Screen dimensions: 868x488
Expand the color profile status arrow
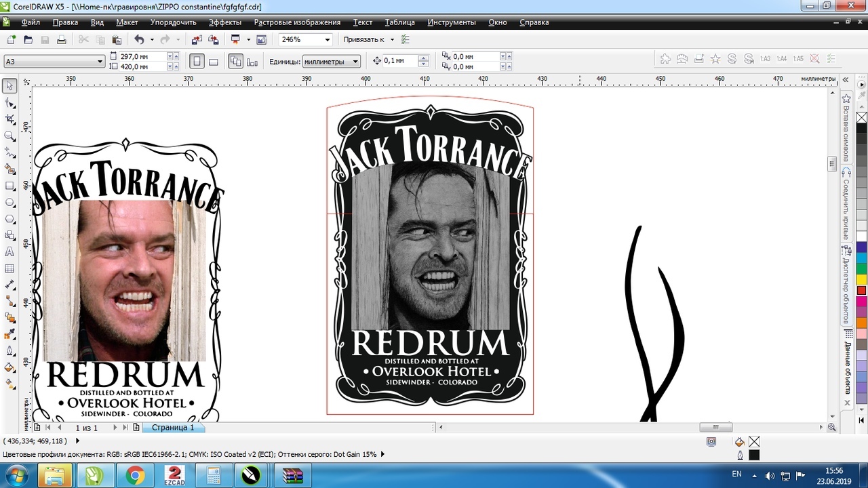pos(382,454)
